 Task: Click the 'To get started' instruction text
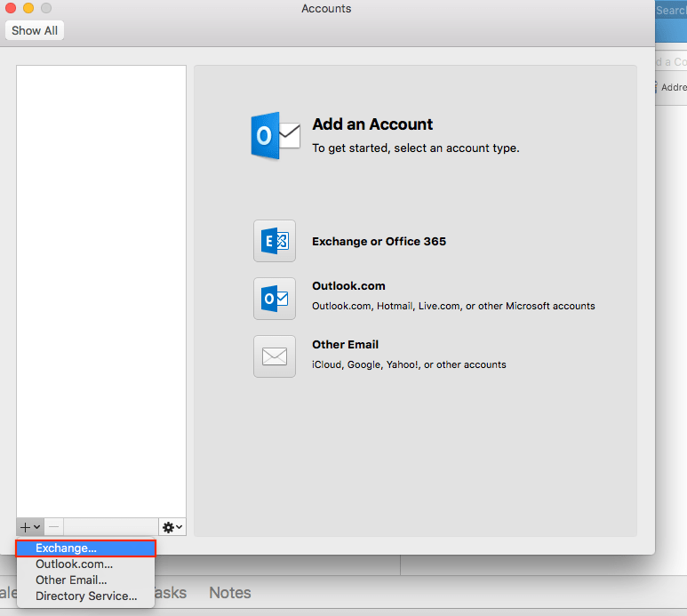416,148
